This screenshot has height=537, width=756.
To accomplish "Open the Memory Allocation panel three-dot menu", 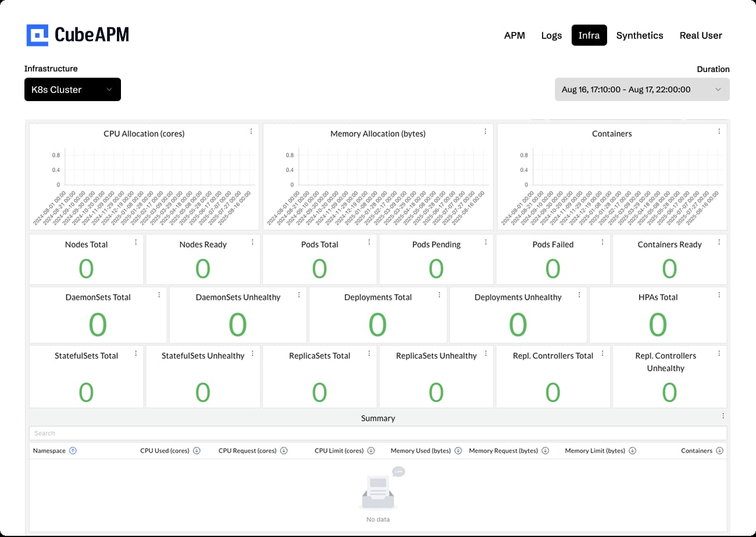I will coord(486,131).
